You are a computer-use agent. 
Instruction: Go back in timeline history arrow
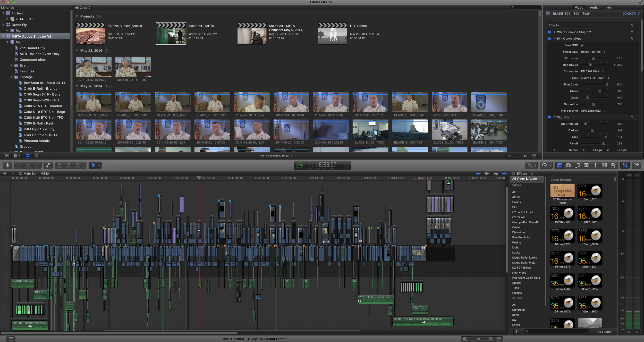pyautogui.click(x=4, y=174)
